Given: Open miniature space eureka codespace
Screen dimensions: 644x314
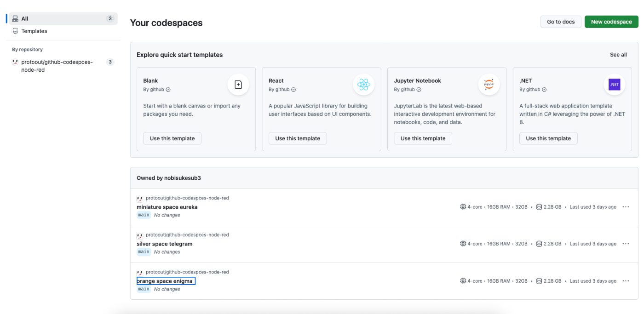Looking at the screenshot, I should pos(167,207).
